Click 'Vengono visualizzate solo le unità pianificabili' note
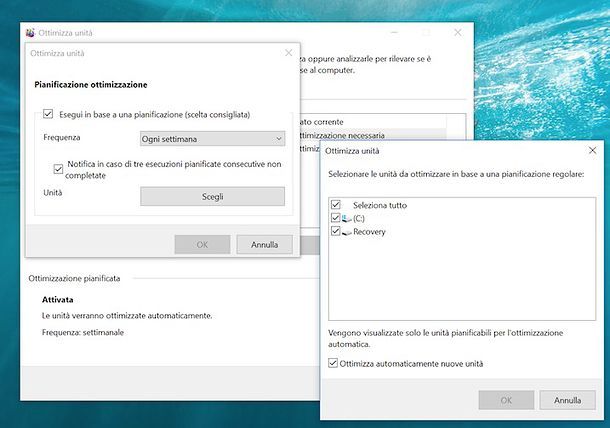Screen dimensions: 610x428 click(x=445, y=339)
